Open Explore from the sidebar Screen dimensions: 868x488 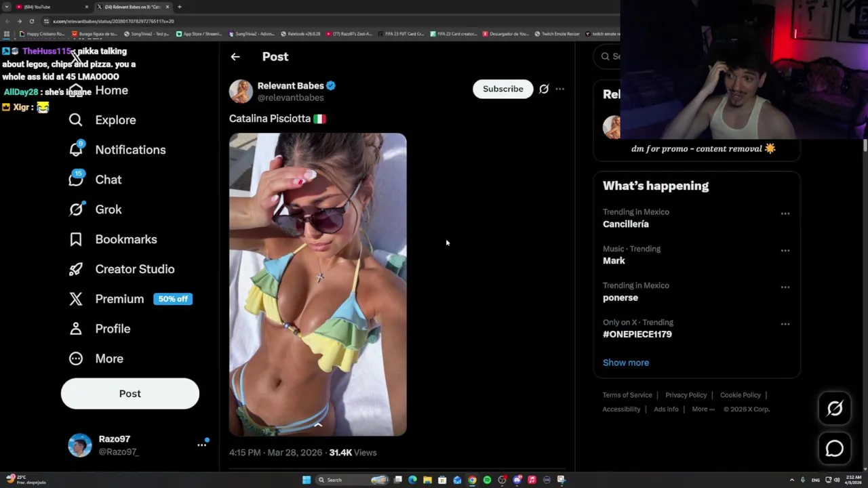pos(102,120)
